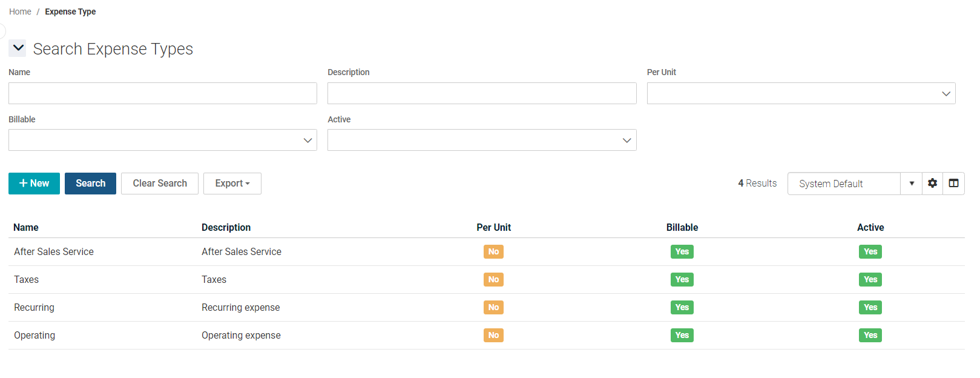The width and height of the screenshot is (980, 378).
Task: Sort by the Name column header
Action: [x=26, y=228]
